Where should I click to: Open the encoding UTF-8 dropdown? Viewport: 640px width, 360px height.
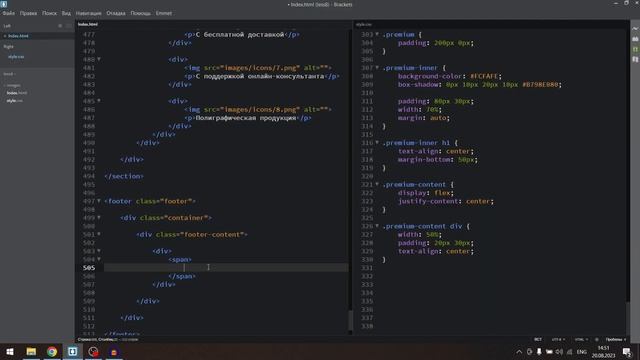coord(558,339)
